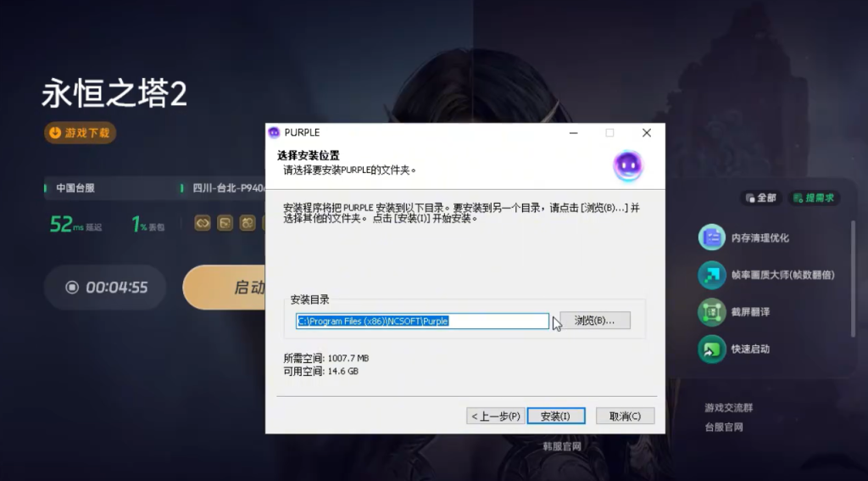Viewport: 868px width, 481px height.
Task: Open the 游戏交流群 game community link
Action: tap(728, 408)
